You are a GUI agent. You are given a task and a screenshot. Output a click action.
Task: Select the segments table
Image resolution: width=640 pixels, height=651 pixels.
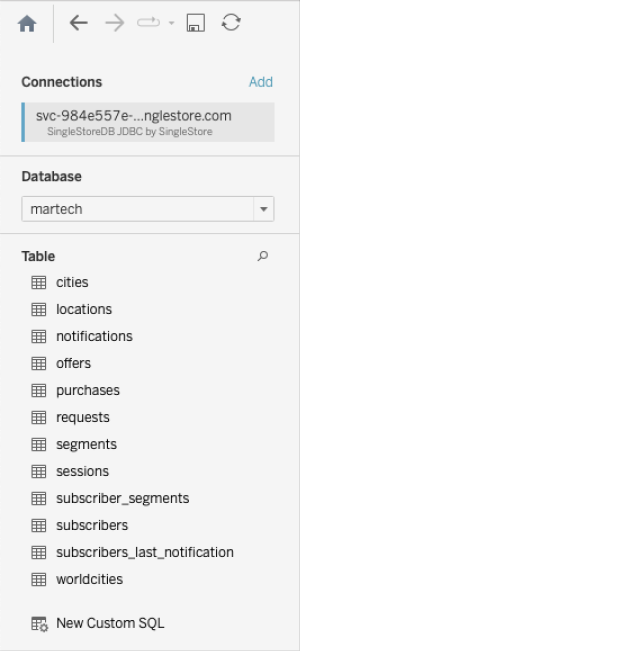coord(86,445)
